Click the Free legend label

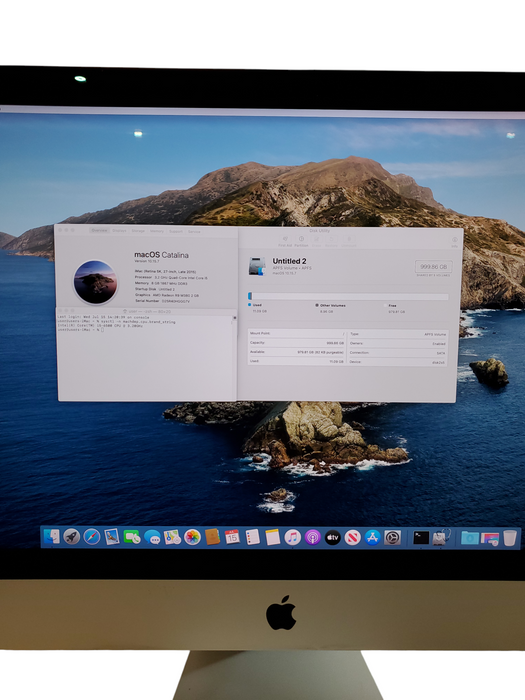(392, 306)
